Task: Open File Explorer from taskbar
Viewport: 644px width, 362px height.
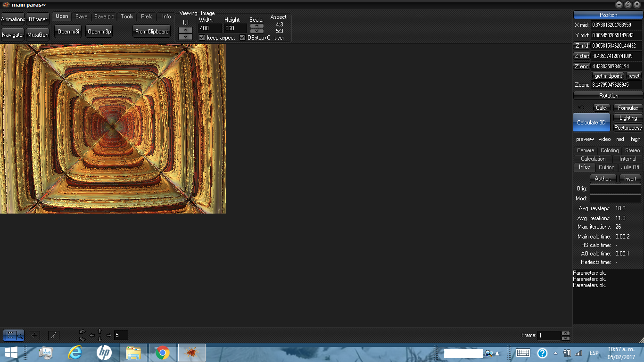Action: pos(133,353)
